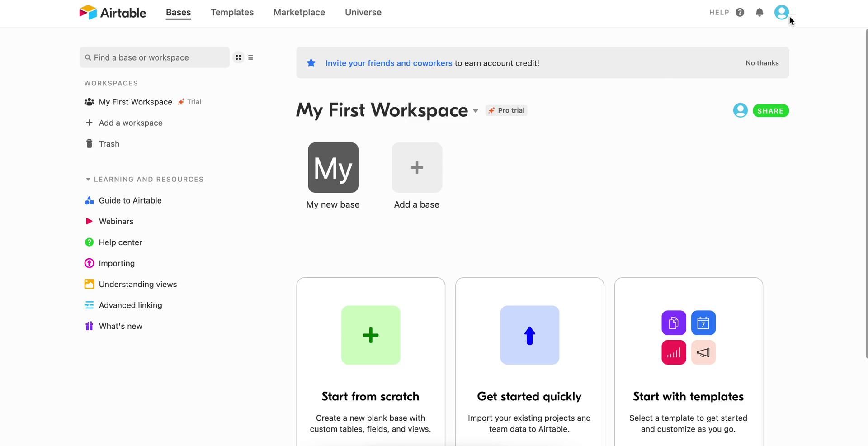868x446 pixels.
Task: Click the Start with templates heading
Action: pyautogui.click(x=689, y=397)
